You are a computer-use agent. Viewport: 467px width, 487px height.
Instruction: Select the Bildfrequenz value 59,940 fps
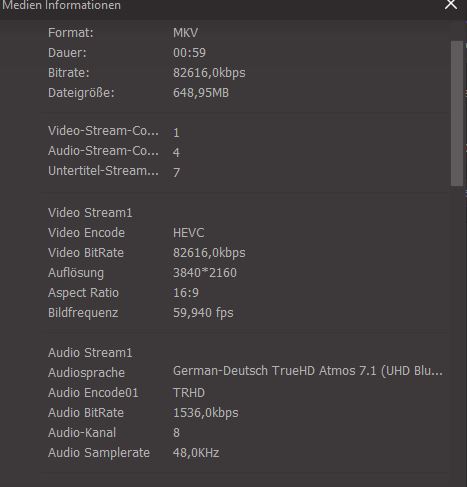[x=203, y=313]
